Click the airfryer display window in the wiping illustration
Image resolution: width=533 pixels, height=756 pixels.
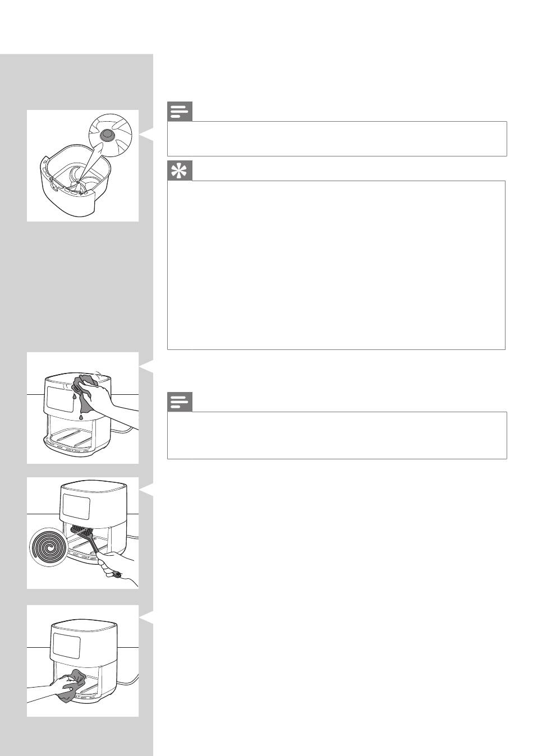59,397
